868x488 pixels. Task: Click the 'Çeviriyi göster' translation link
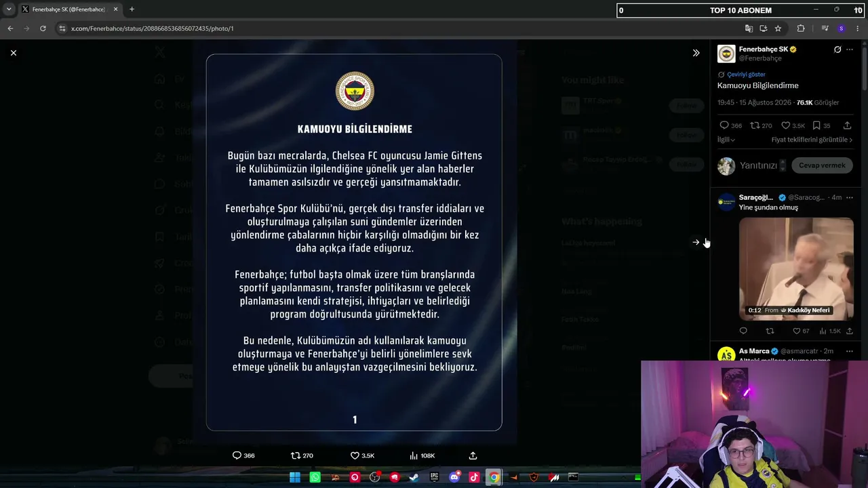[x=746, y=75]
